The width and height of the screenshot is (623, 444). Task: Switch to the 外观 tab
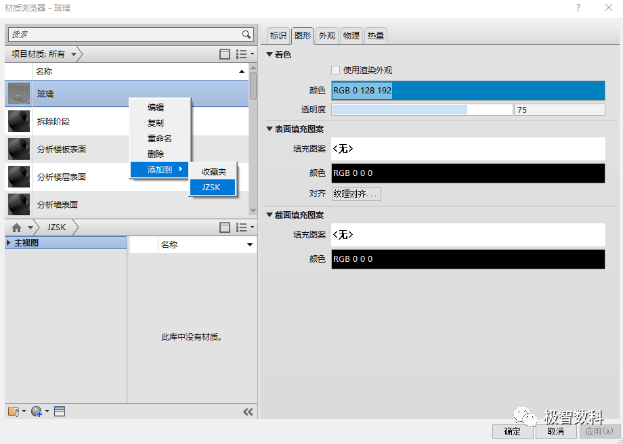pos(327,35)
